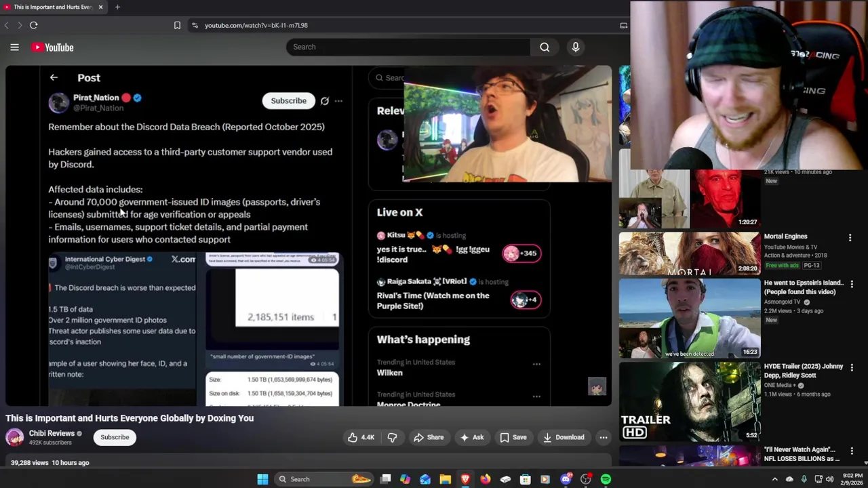Like the video with thumbs up
The height and width of the screenshot is (488, 868).
tap(361, 437)
